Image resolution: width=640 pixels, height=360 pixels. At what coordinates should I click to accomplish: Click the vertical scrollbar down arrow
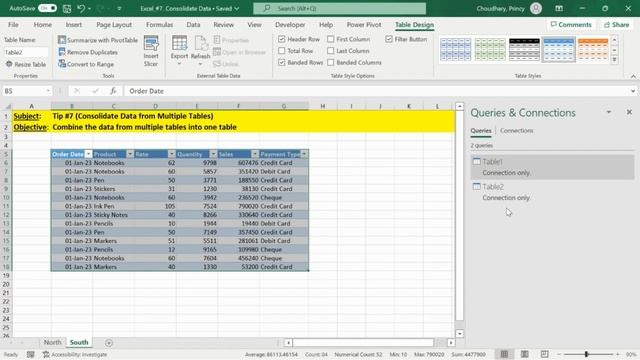[460, 333]
